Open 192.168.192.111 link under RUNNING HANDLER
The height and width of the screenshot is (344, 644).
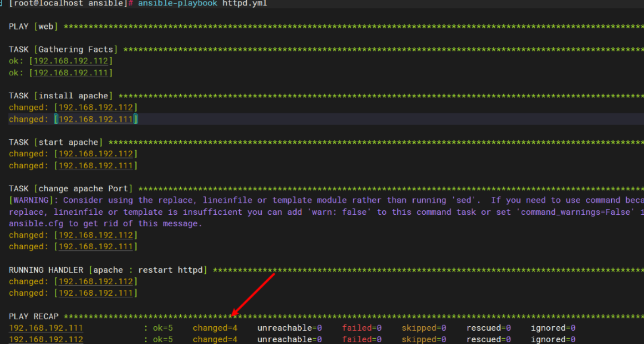coord(96,293)
